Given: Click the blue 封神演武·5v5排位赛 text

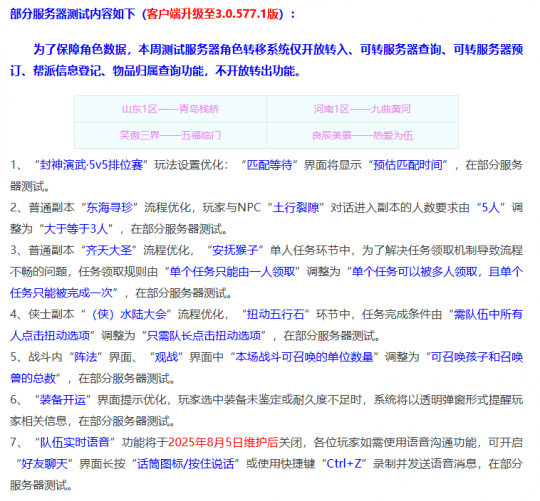Looking at the screenshot, I should point(91,165).
